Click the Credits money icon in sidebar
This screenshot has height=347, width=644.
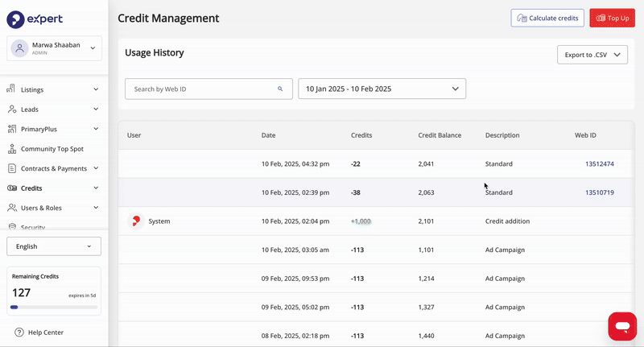pos(12,188)
